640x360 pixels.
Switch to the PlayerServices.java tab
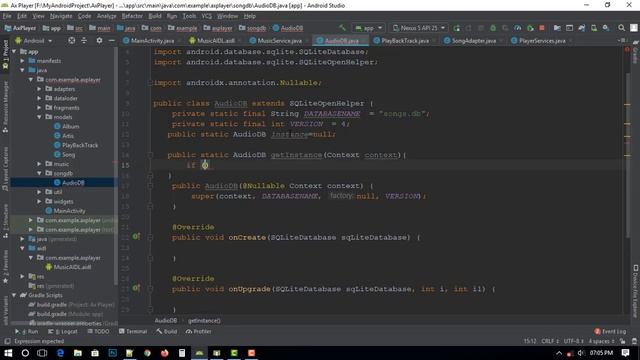[542, 40]
